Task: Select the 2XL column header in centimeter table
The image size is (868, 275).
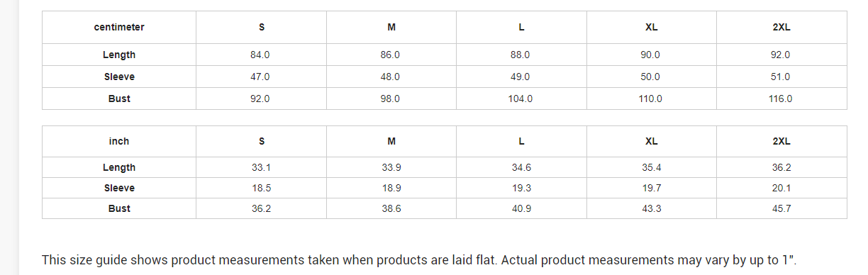Action: point(781,27)
